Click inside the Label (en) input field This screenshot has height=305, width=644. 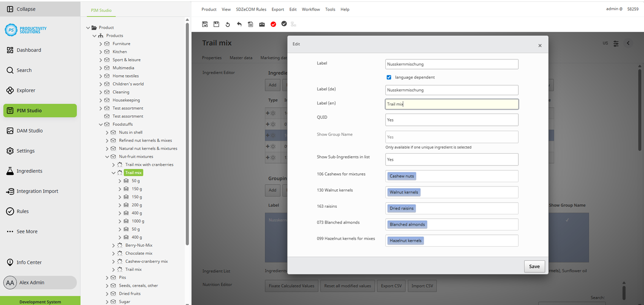pos(451,104)
